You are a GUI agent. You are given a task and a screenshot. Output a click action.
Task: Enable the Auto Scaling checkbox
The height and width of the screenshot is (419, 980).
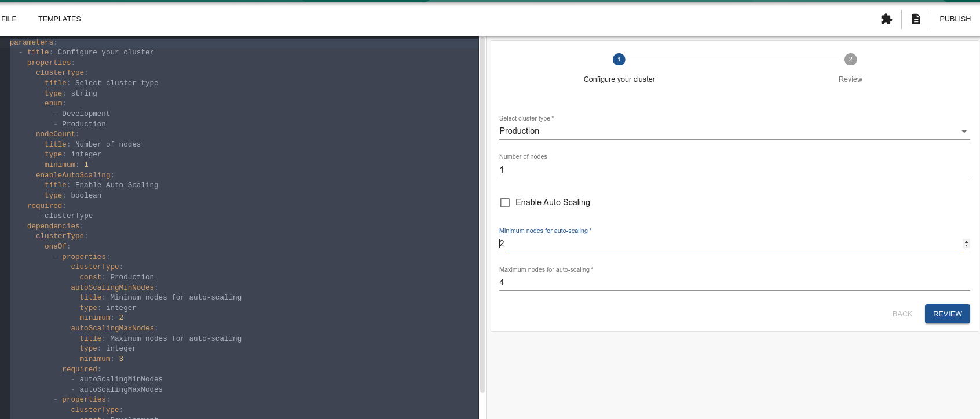tap(505, 203)
